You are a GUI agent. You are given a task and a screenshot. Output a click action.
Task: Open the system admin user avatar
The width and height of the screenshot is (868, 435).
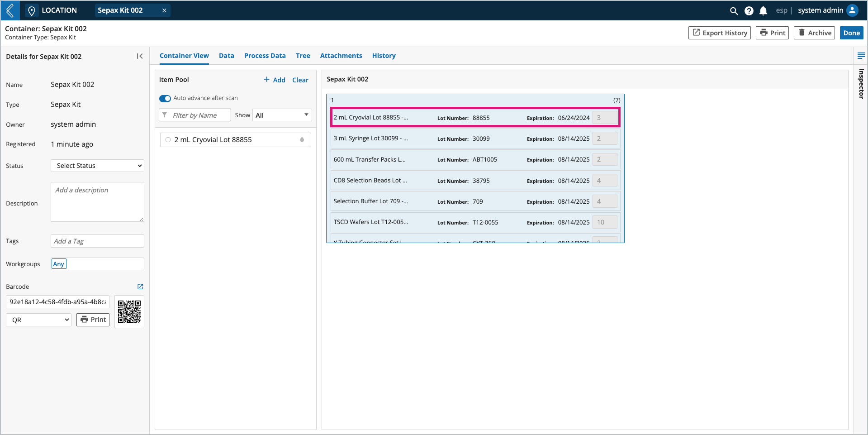852,10
